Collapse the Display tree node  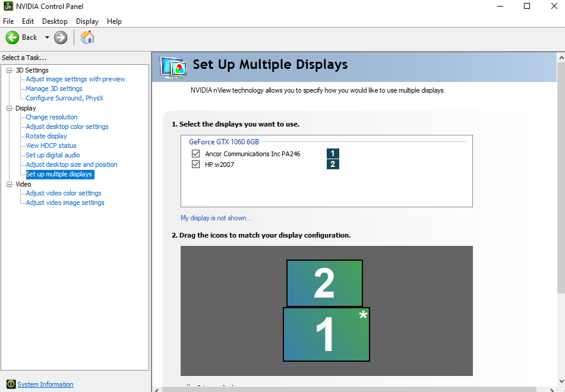tap(9, 108)
